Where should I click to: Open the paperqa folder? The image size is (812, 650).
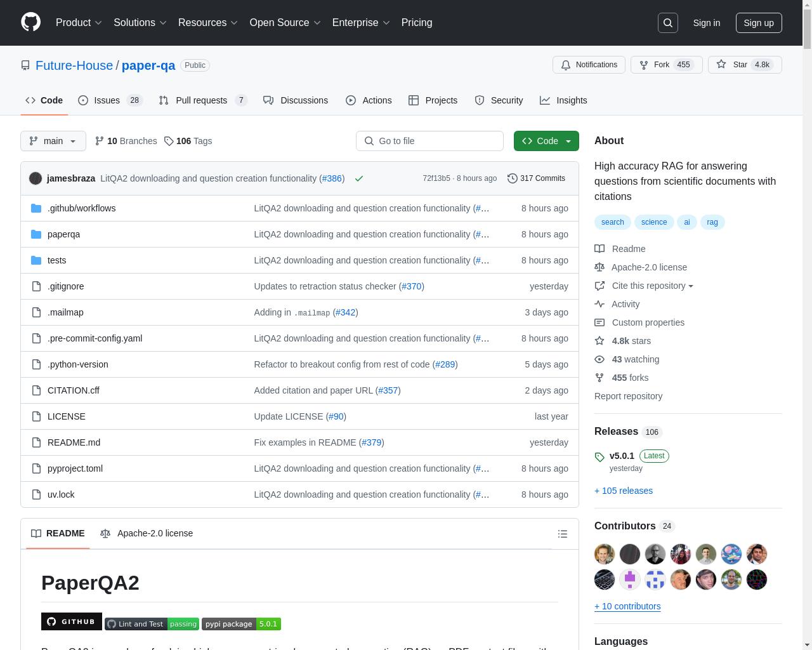pos(63,234)
